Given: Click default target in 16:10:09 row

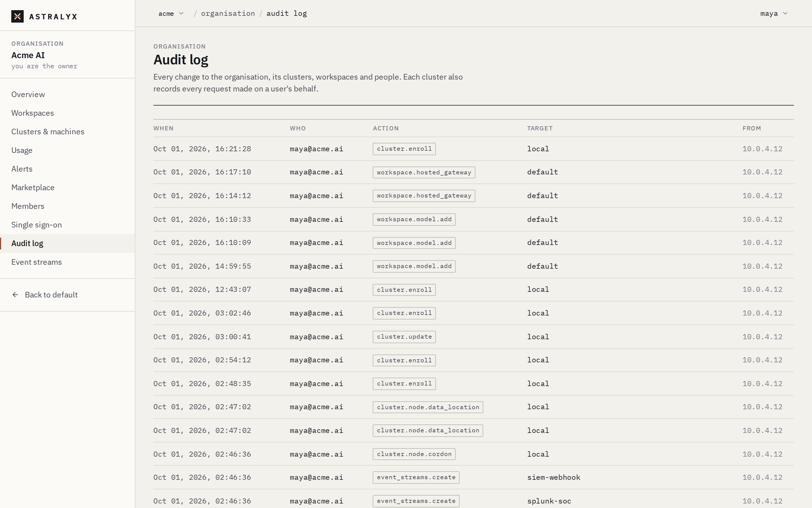Looking at the screenshot, I should [542, 243].
